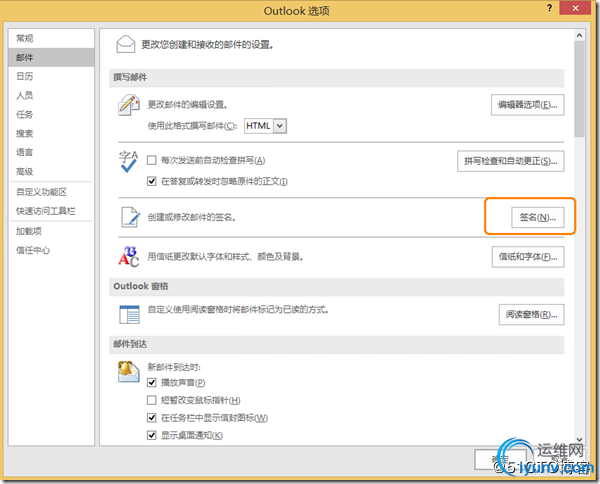Click the 签名 button

(x=538, y=217)
